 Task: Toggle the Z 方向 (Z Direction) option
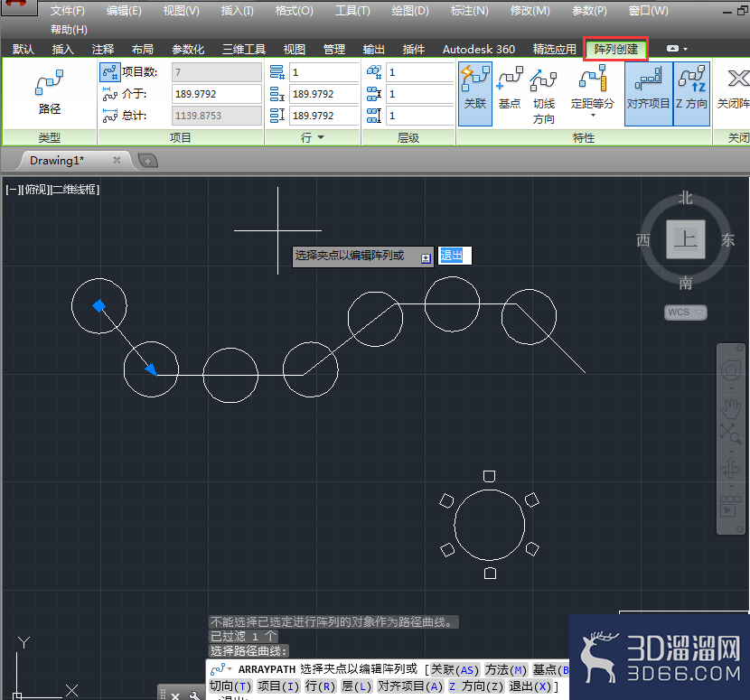[691, 94]
